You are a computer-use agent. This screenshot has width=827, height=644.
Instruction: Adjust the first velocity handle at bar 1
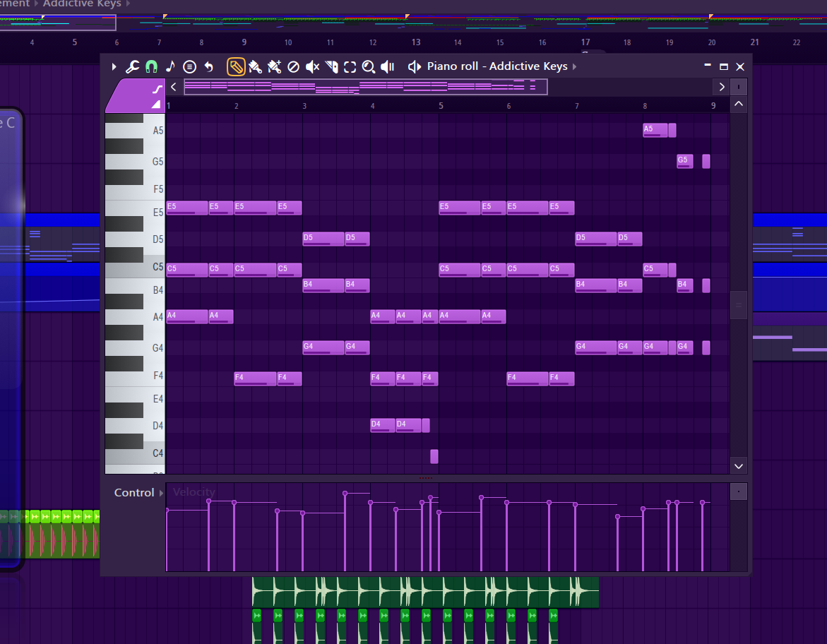(x=167, y=510)
